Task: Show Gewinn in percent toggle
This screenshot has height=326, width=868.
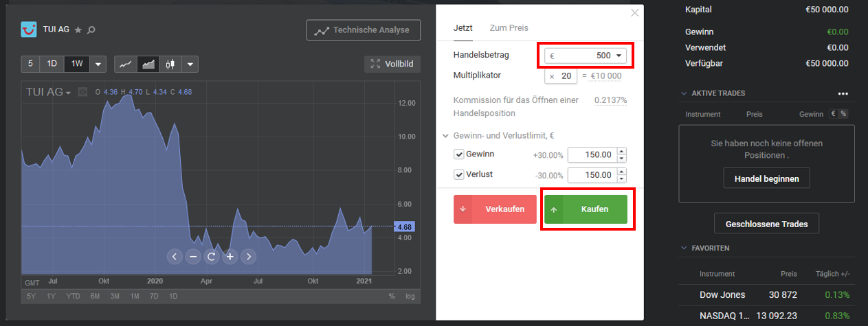Action: (x=843, y=114)
